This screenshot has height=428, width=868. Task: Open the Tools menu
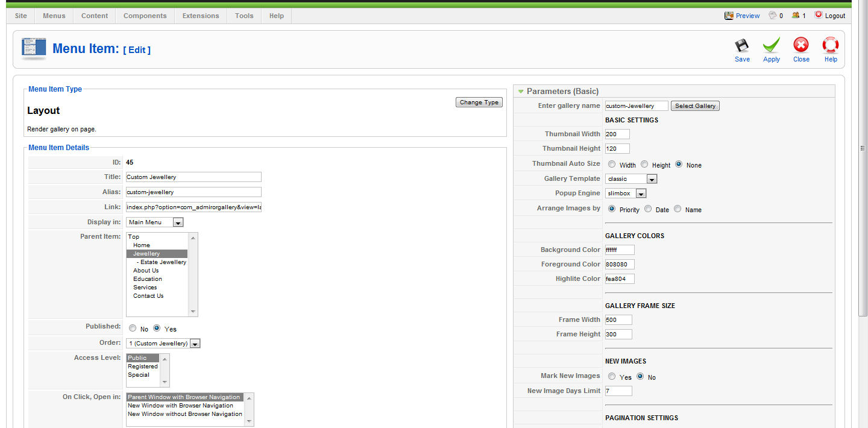point(244,16)
